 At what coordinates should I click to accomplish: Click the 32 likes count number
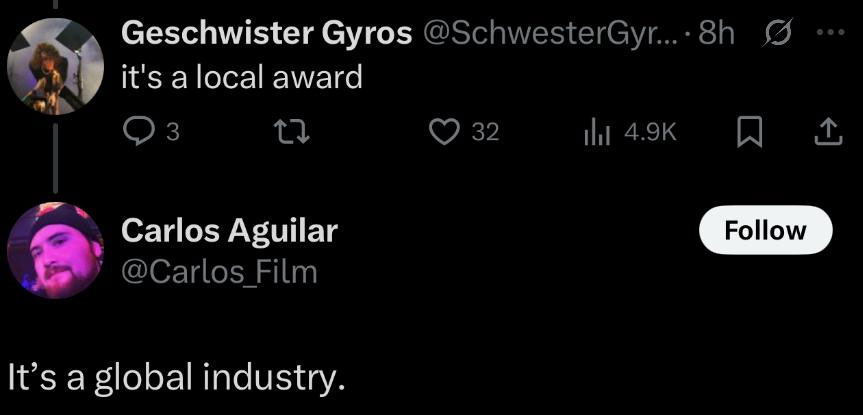[484, 132]
